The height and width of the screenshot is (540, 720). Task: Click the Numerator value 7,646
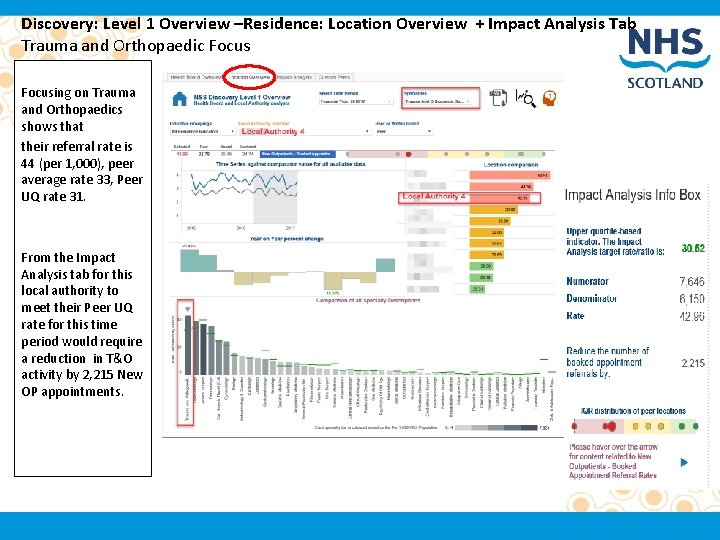coord(692,281)
